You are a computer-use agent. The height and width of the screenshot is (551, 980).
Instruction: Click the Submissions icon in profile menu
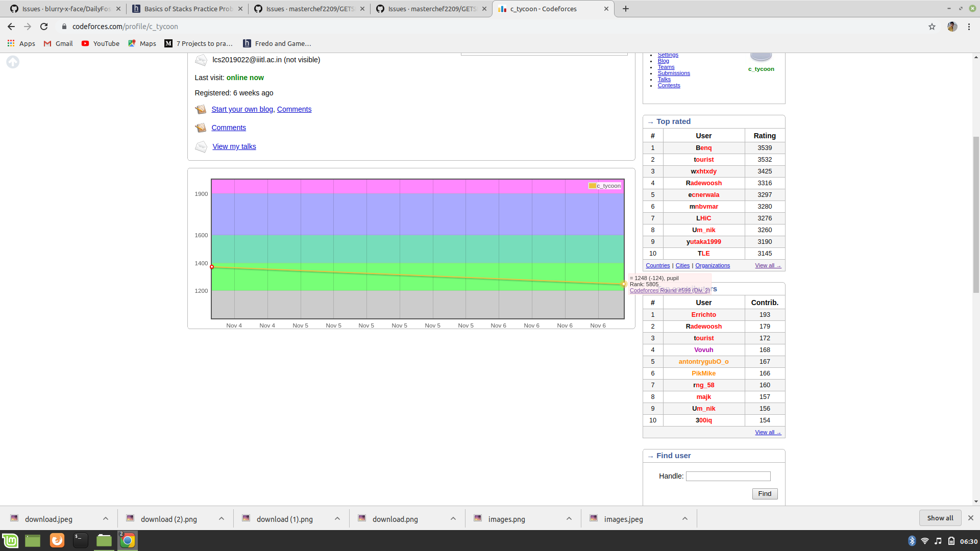point(674,72)
